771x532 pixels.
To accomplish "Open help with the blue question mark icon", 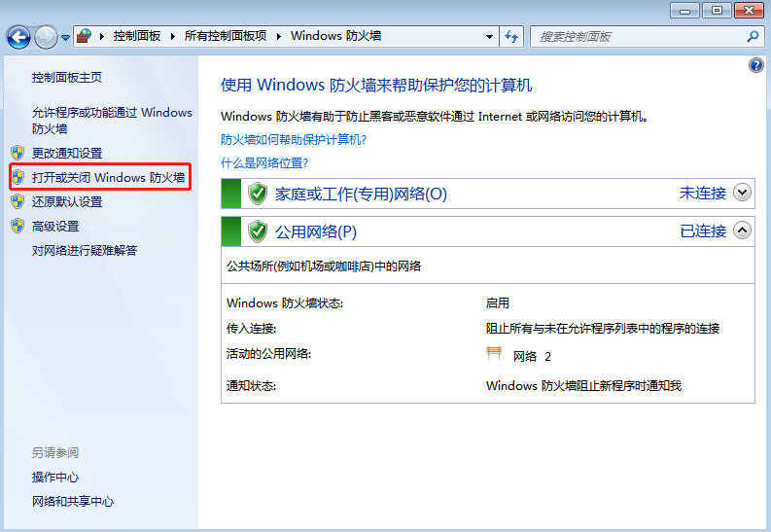I will click(756, 65).
